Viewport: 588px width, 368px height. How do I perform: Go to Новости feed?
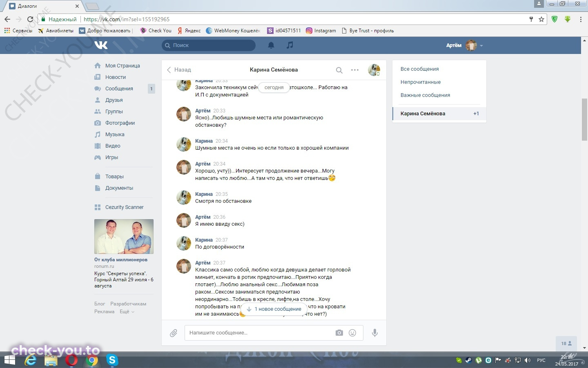coord(116,77)
